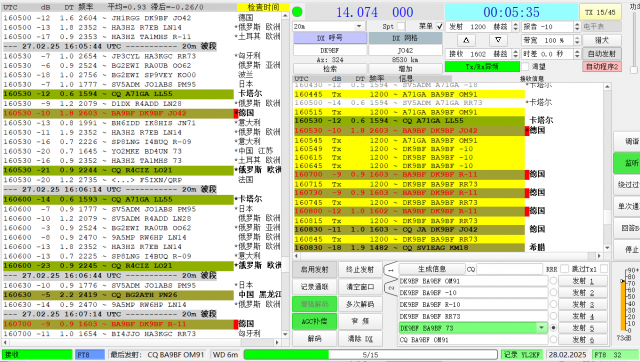Click the 终止发射 halt transmit button
Image resolution: width=640 pixels, height=362 pixels.
(x=360, y=270)
